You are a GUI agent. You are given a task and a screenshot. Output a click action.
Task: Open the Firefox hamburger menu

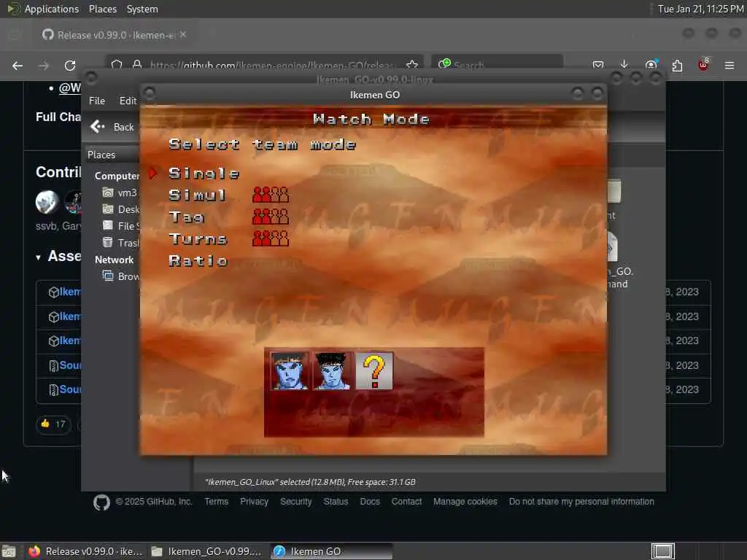[729, 65]
